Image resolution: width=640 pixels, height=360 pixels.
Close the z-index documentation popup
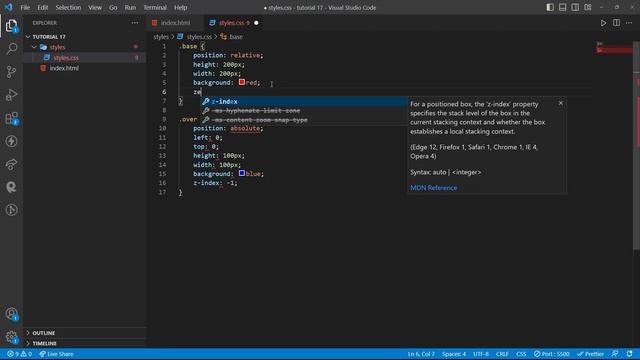click(x=560, y=103)
